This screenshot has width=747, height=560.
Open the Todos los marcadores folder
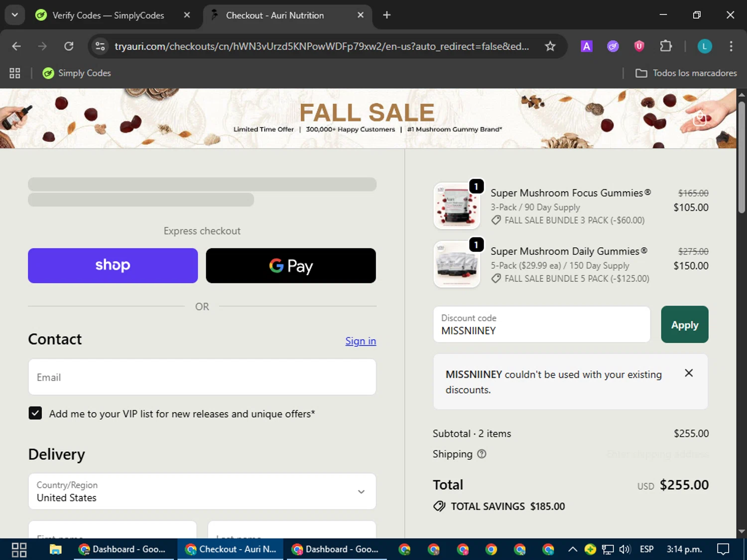point(686,73)
